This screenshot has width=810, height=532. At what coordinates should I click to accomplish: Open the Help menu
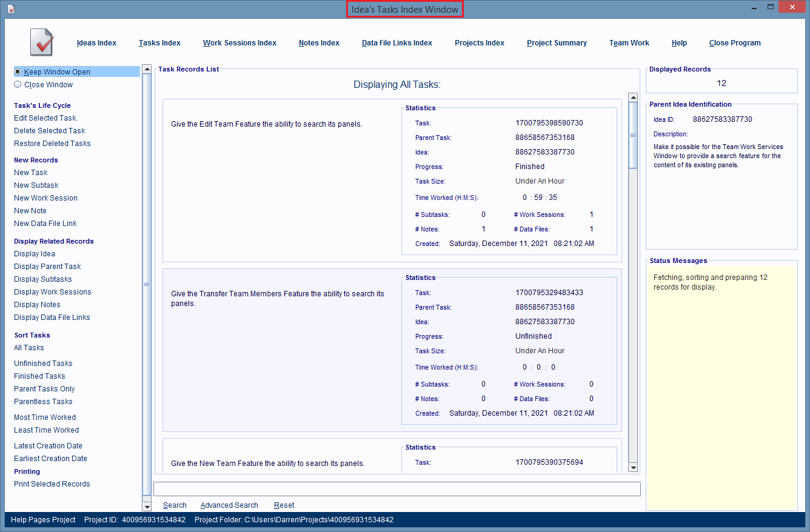click(679, 43)
